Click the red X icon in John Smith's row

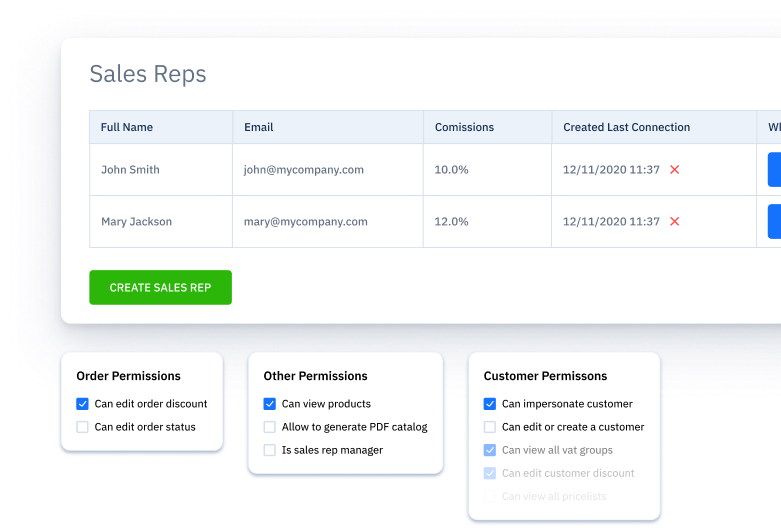point(674,170)
